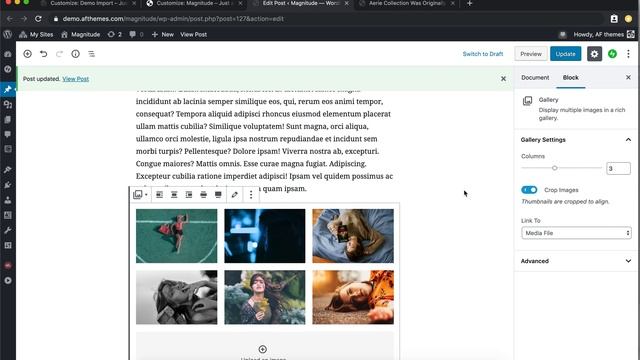The width and height of the screenshot is (640, 360).
Task: Select the dark blue gallery image
Action: (264, 236)
